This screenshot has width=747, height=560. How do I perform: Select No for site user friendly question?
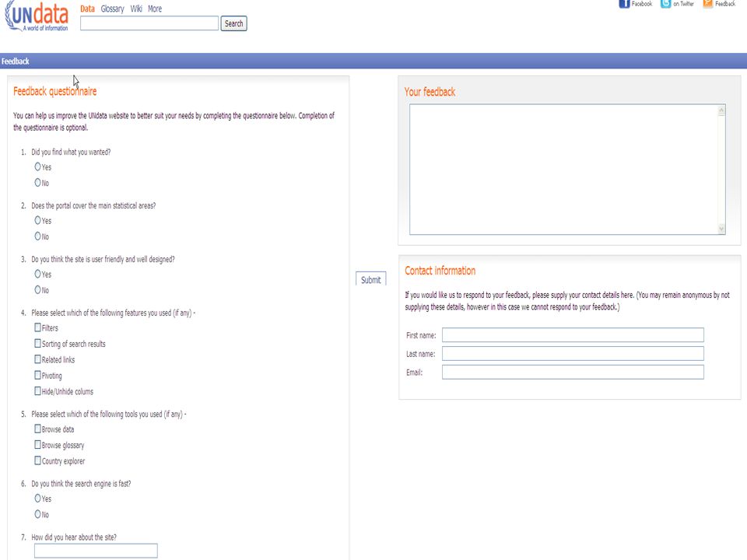click(37, 289)
